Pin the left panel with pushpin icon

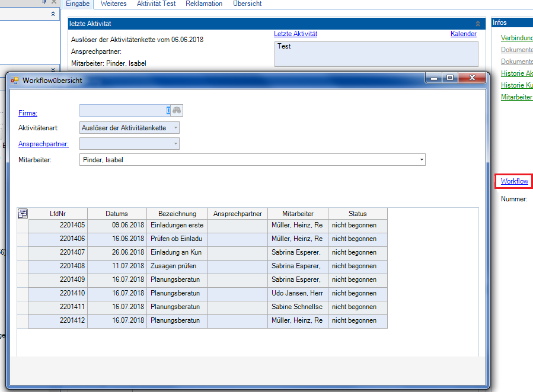coord(44,2)
